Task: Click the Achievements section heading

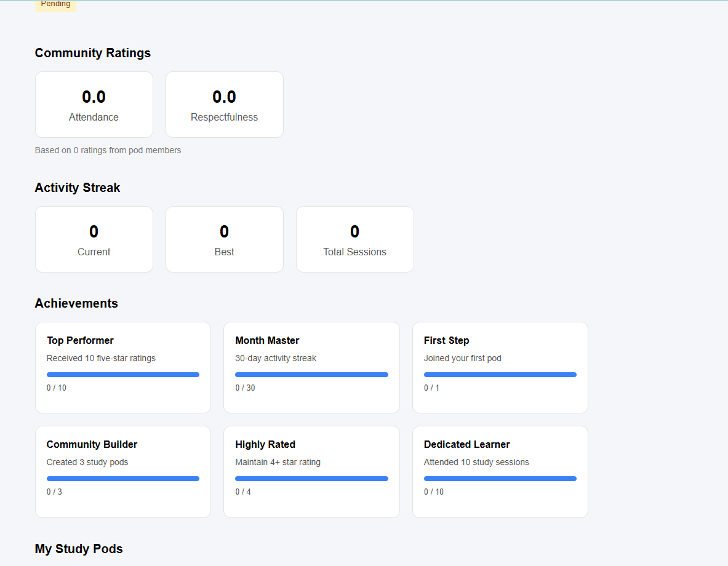Action: pos(76,303)
